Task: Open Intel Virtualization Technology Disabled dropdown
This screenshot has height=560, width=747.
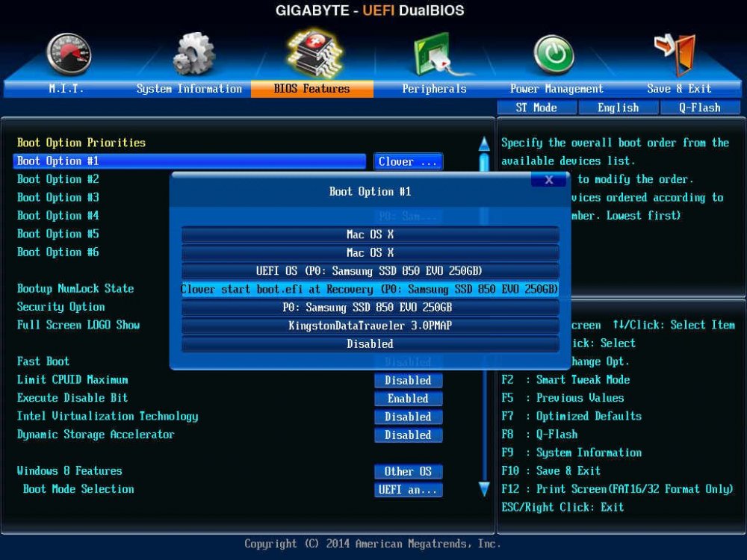Action: tap(409, 417)
